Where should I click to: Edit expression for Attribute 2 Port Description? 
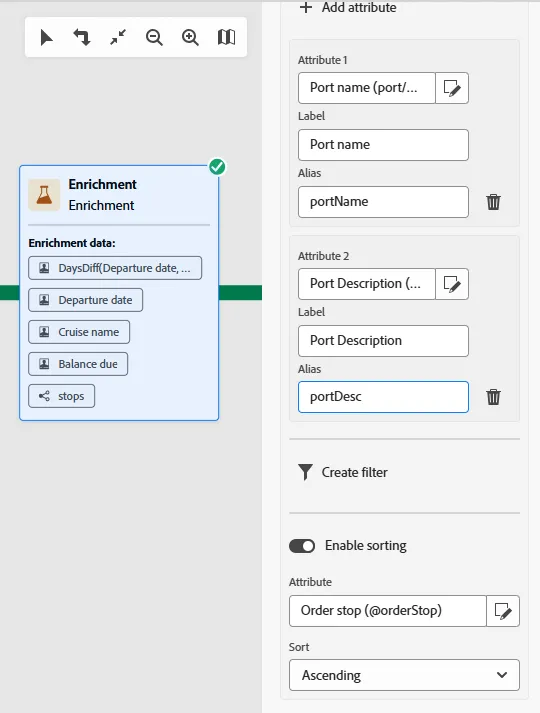tap(452, 284)
